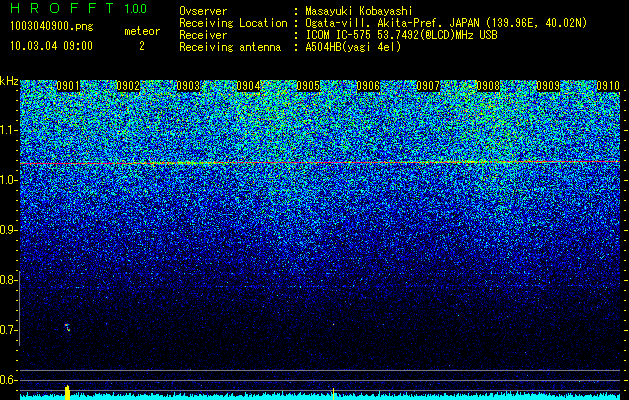Click the 0909 time marker
This screenshot has height=400, width=629.
[x=548, y=86]
